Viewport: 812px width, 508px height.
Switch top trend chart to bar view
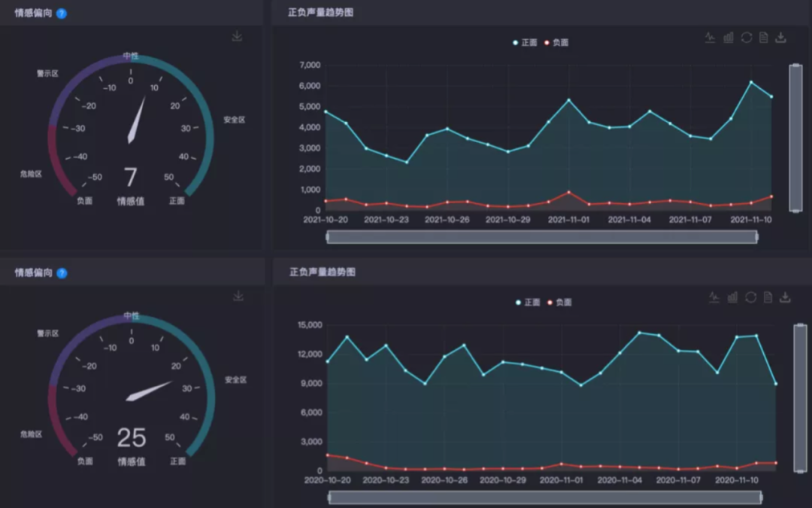coord(728,38)
